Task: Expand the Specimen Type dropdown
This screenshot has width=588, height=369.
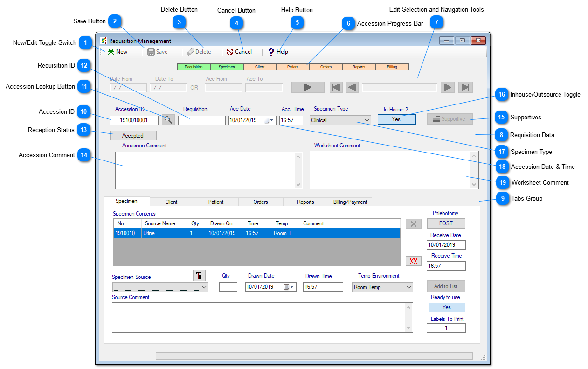Action: pos(367,120)
